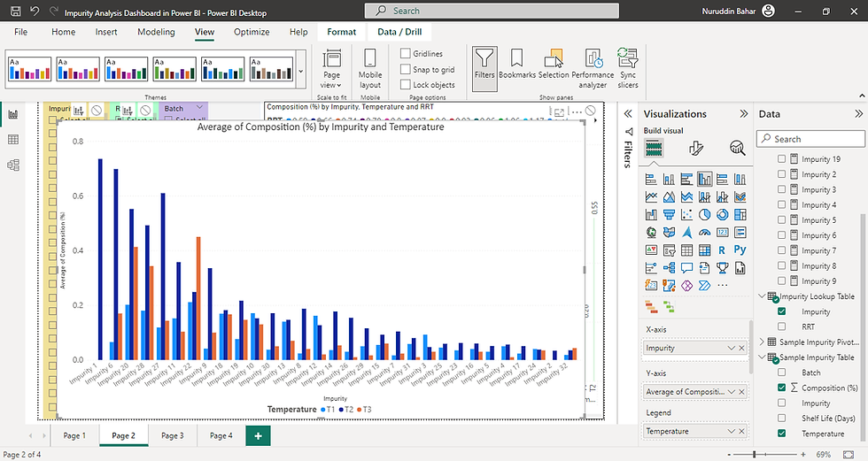Insert a Python visual
This screenshot has height=461, width=868.
(740, 250)
